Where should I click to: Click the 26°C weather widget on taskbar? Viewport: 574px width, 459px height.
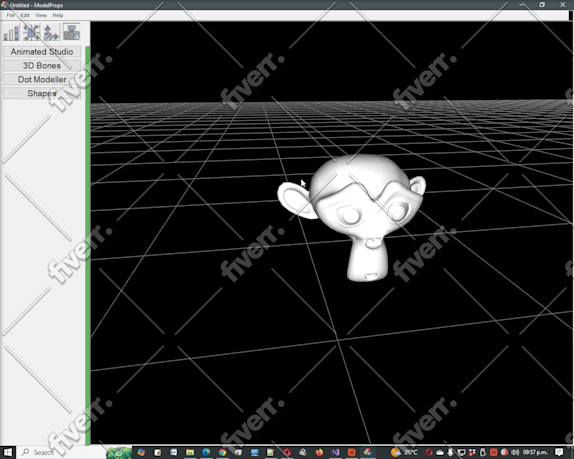click(x=405, y=452)
